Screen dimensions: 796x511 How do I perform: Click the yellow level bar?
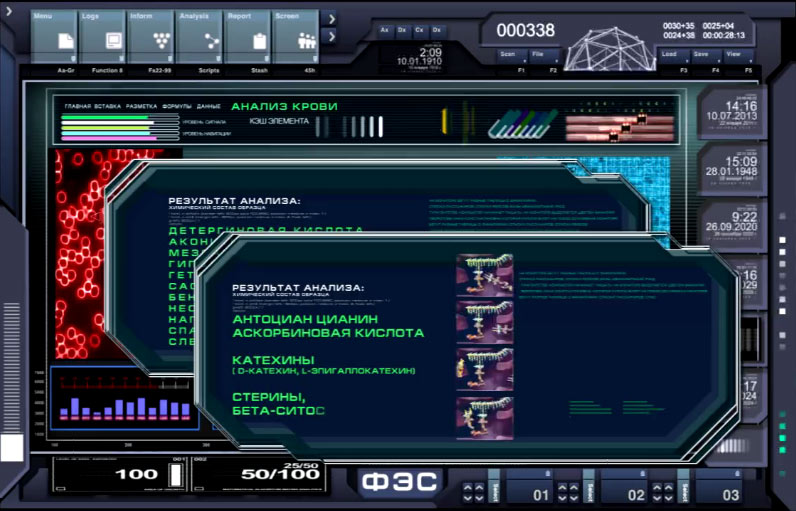[x=119, y=128]
